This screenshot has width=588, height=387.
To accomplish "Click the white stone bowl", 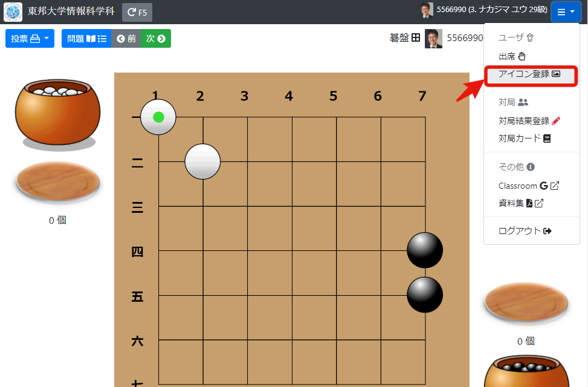I will point(58,112).
